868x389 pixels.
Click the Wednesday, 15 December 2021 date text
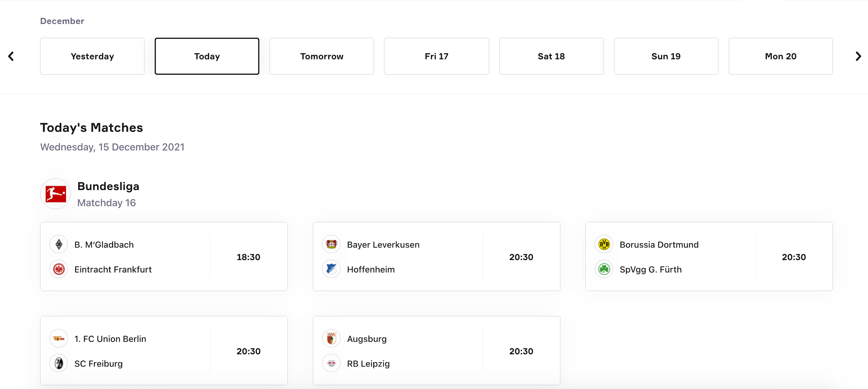tap(112, 147)
